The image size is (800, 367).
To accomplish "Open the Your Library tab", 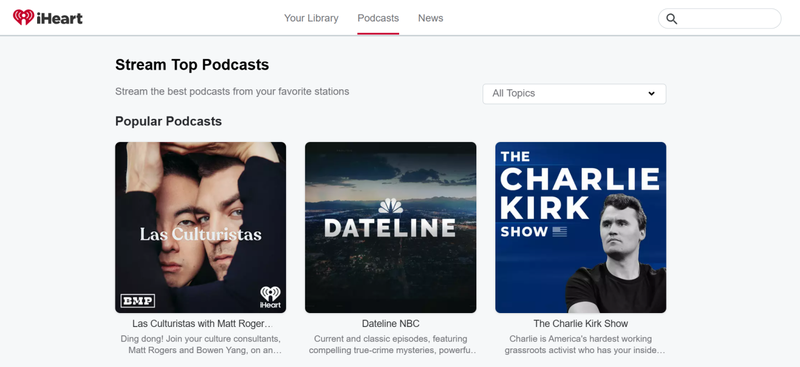I will [311, 18].
